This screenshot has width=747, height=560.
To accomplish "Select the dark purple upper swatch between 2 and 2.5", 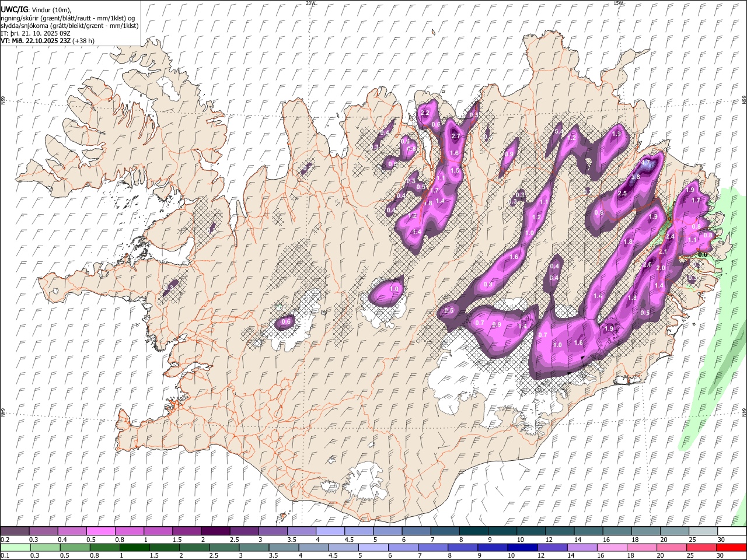I will tap(215, 531).
